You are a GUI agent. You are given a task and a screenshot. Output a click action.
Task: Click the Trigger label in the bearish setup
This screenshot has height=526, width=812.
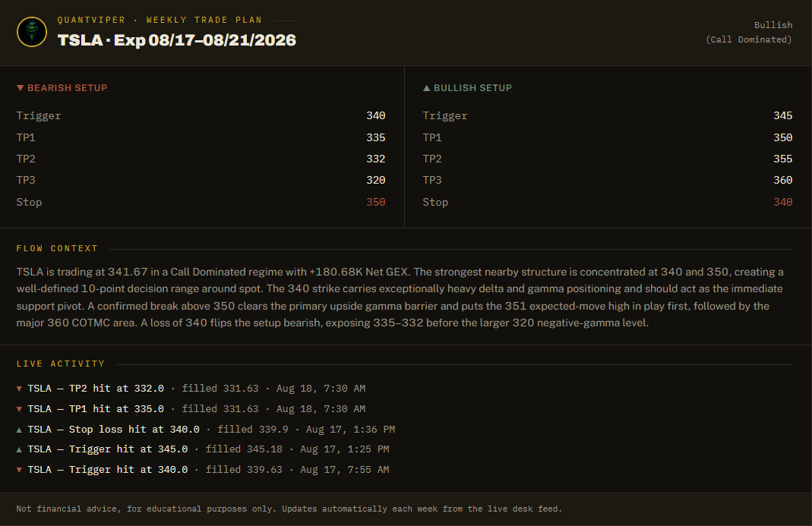pyautogui.click(x=39, y=116)
